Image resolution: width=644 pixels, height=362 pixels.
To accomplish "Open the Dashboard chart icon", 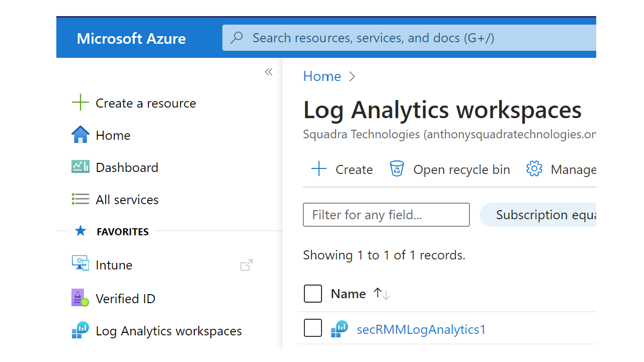I will 80,167.
